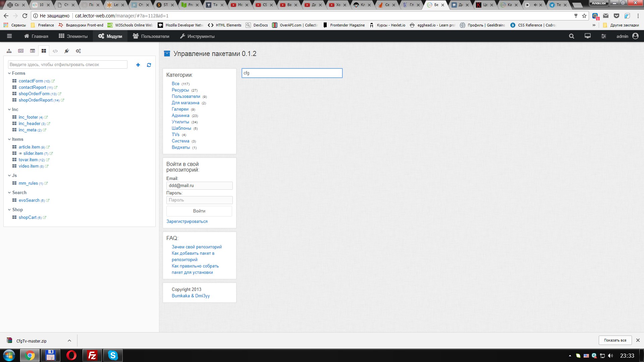Click the system settings sliders icon
This screenshot has width=644, height=362.
pos(603,36)
